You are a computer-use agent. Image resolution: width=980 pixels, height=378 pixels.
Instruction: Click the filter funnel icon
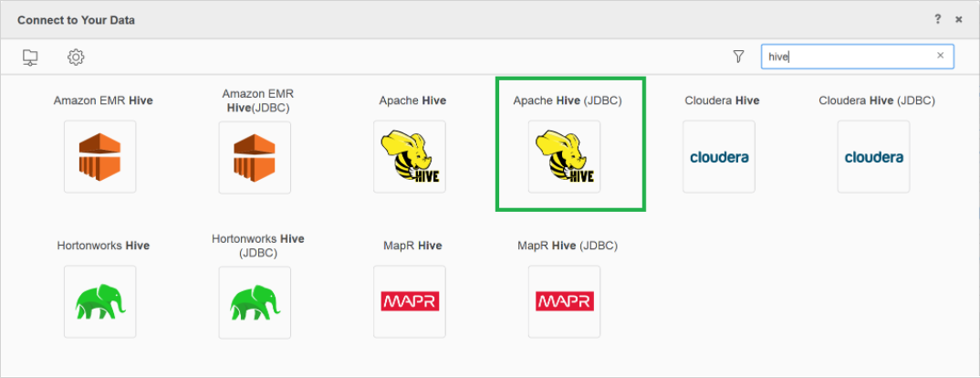coord(738,57)
